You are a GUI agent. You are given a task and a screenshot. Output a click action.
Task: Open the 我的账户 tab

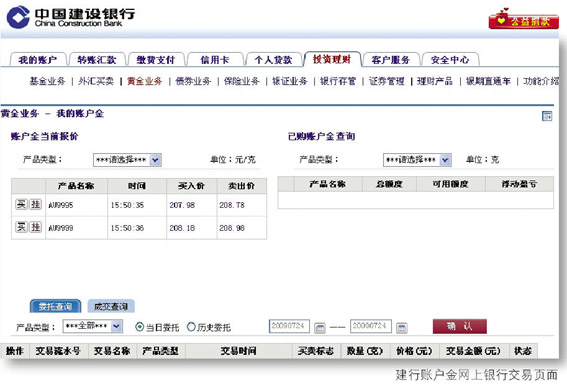[x=38, y=60]
